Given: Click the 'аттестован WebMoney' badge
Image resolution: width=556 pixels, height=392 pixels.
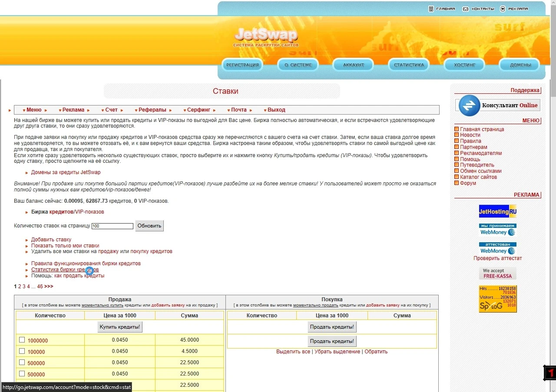Looking at the screenshot, I should click(497, 248).
